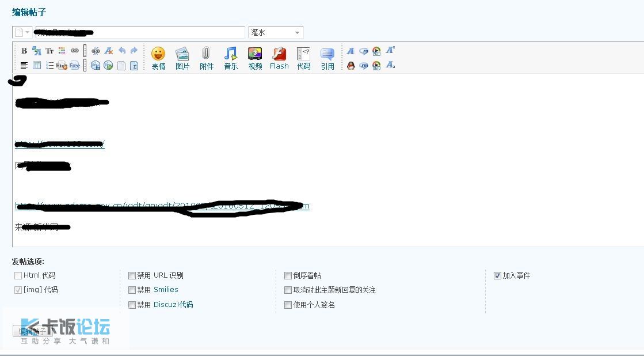Open the post icon dropdown beside title
This screenshot has height=356, width=644.
coord(22,32)
